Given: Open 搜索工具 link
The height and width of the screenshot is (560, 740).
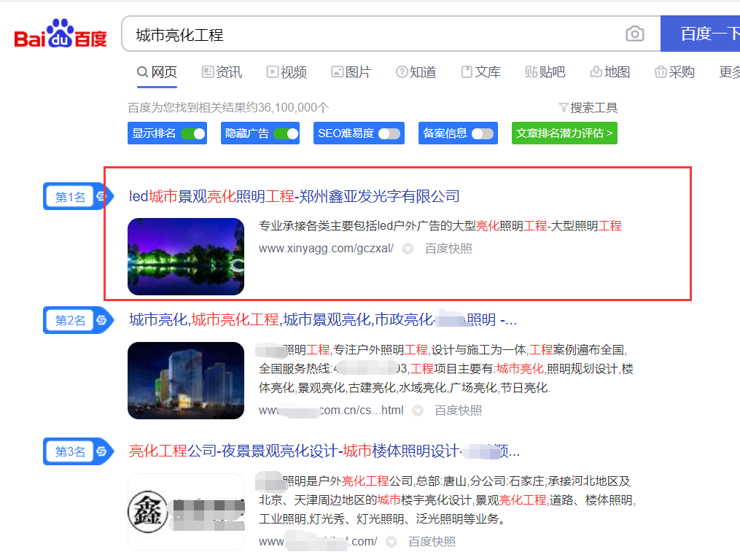Looking at the screenshot, I should tap(588, 108).
